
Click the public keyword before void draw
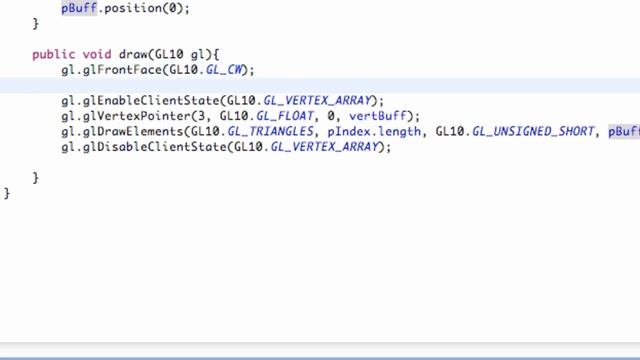click(53, 55)
